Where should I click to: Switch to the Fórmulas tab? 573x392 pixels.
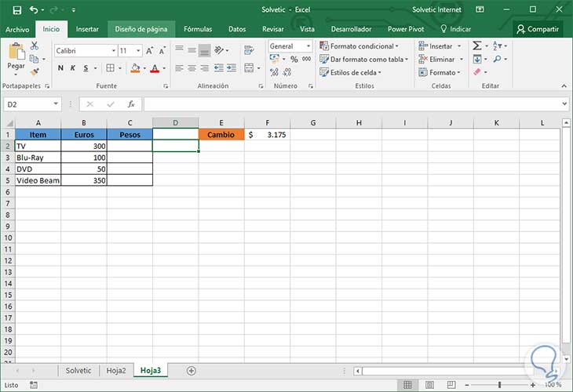click(198, 29)
